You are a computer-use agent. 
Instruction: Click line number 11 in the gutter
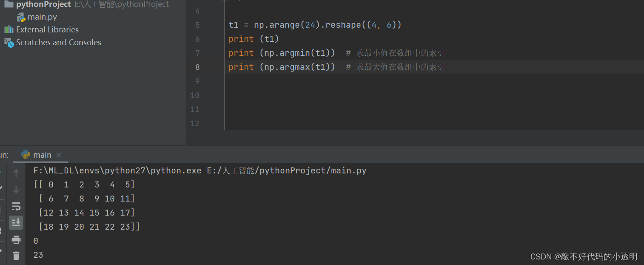[x=195, y=109]
